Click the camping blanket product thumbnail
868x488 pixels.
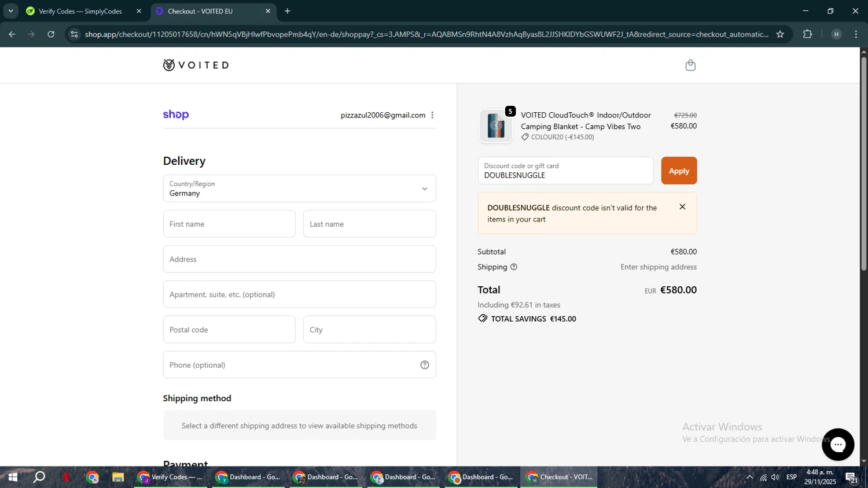point(496,126)
